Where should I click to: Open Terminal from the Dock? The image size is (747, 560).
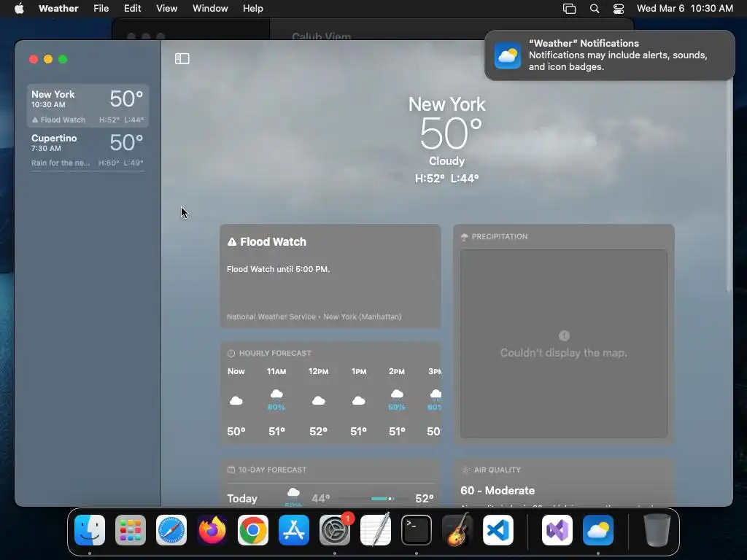point(417,530)
